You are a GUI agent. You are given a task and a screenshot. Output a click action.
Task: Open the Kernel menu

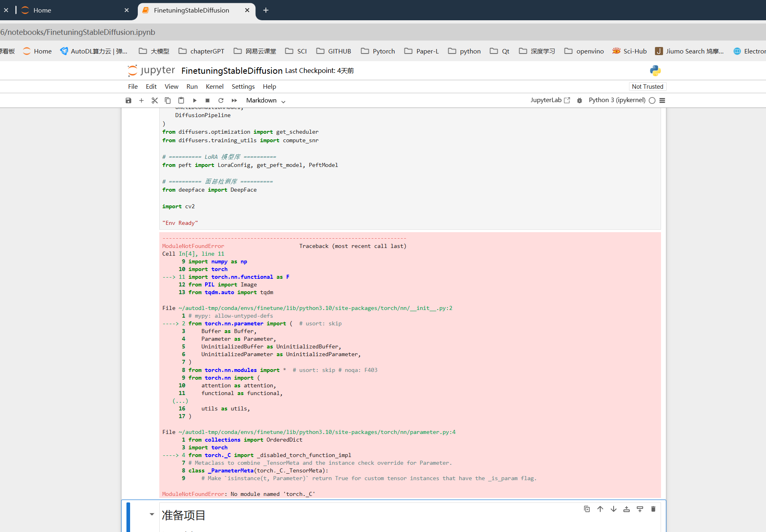click(x=214, y=86)
